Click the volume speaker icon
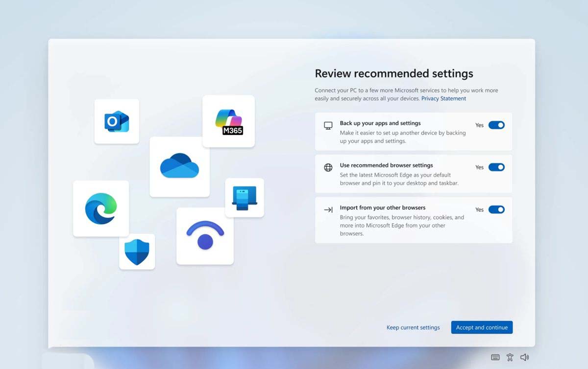The image size is (588, 369). click(524, 357)
